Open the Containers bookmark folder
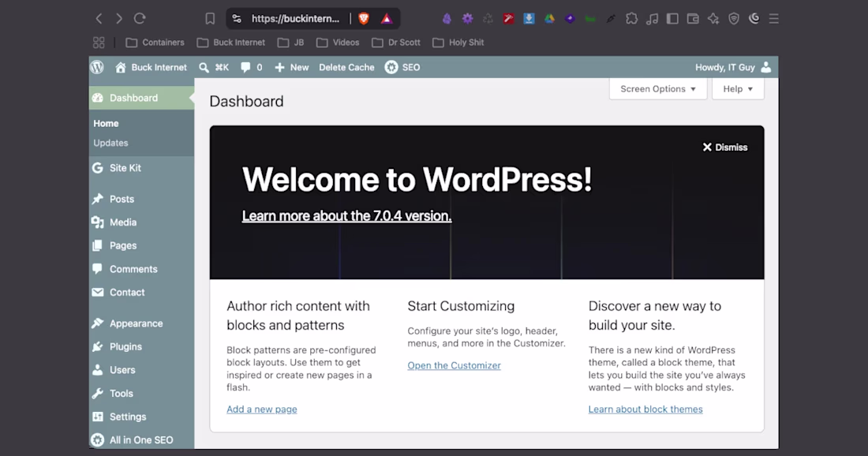Screen dimensions: 868x456 click(x=155, y=43)
